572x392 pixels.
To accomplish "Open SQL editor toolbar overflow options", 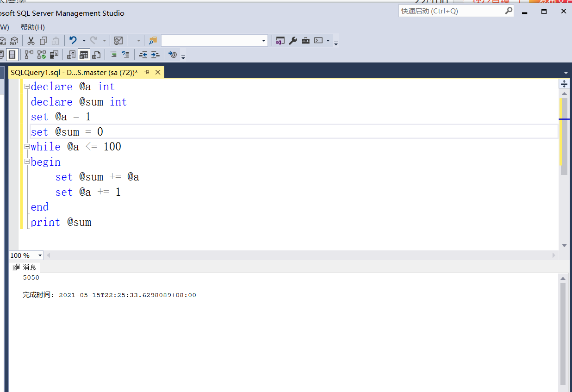I will [183, 57].
